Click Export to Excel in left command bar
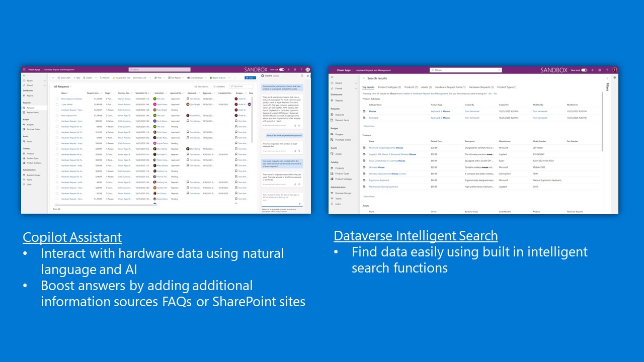644x362 pixels. point(218,78)
